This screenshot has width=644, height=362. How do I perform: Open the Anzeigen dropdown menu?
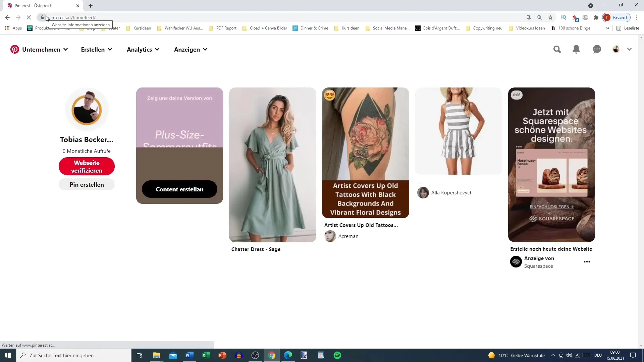191,49
